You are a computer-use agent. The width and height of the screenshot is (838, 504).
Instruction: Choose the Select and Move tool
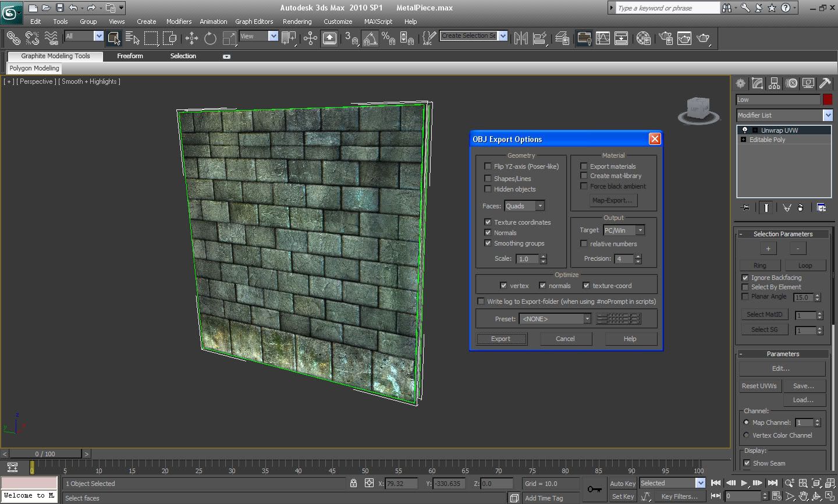tap(191, 38)
